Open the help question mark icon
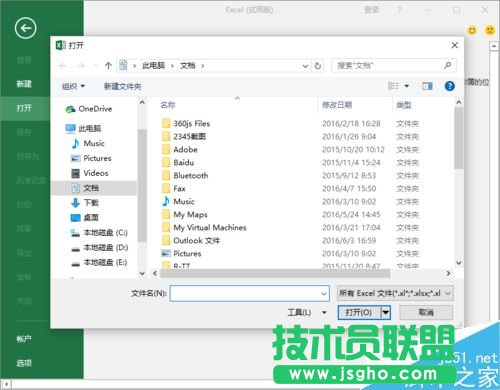Screen dimensions: 500x390 click(x=449, y=86)
